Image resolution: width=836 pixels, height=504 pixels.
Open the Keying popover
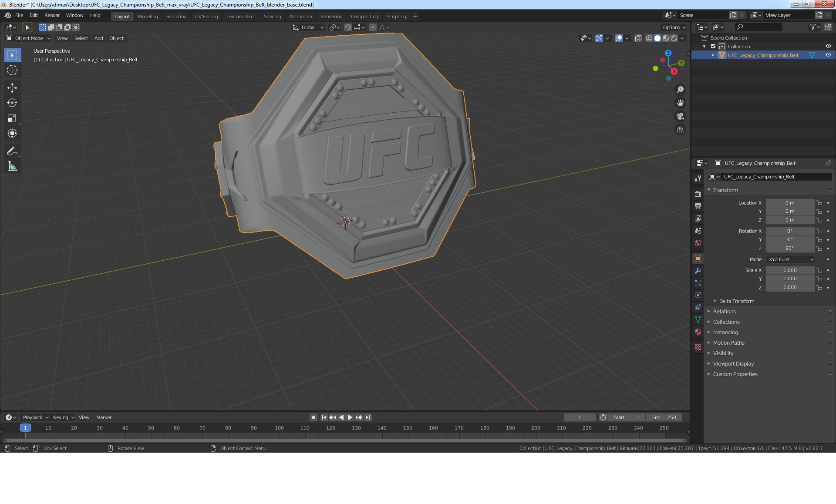tap(63, 417)
